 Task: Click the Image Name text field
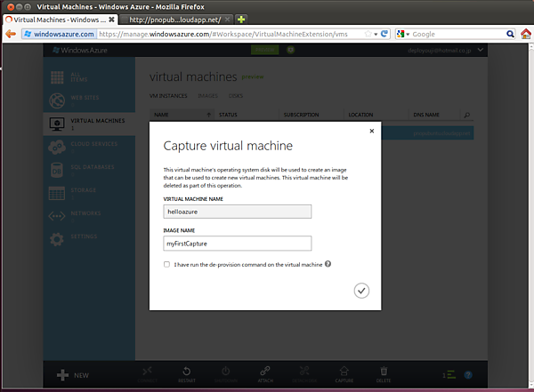[238, 243]
